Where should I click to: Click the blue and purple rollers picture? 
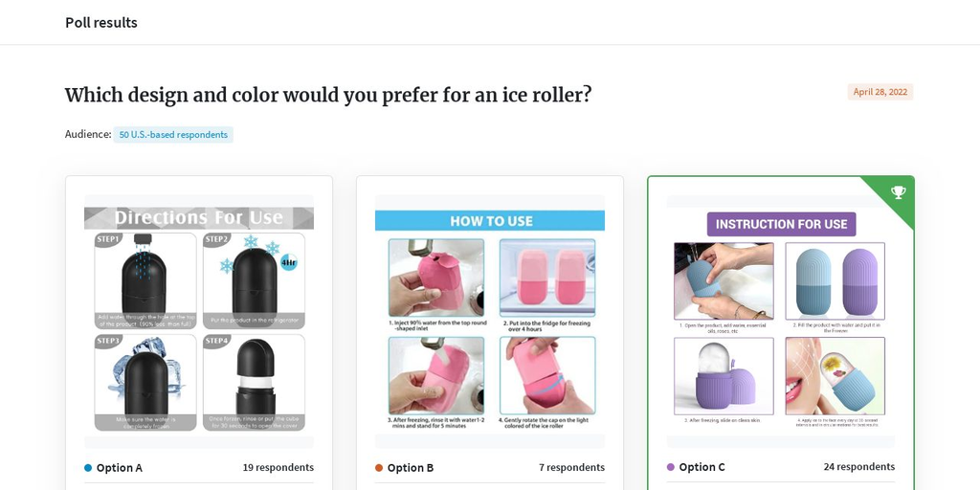pyautogui.click(x=835, y=280)
